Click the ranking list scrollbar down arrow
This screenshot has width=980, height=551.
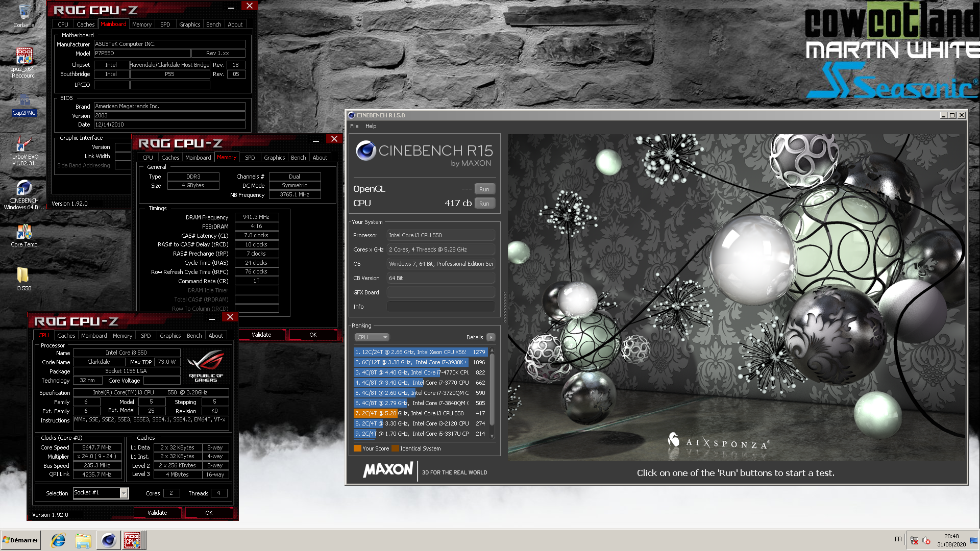point(492,436)
